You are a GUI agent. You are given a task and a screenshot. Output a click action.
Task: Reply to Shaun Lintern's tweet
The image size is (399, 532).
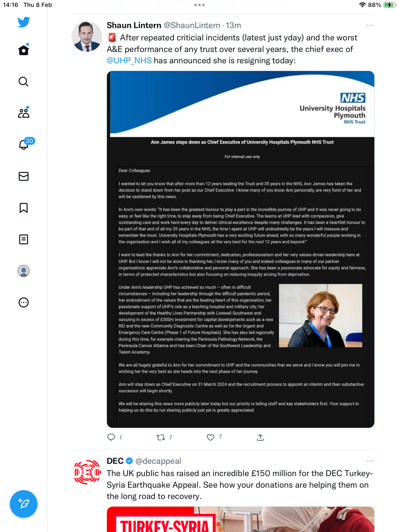[111, 437]
